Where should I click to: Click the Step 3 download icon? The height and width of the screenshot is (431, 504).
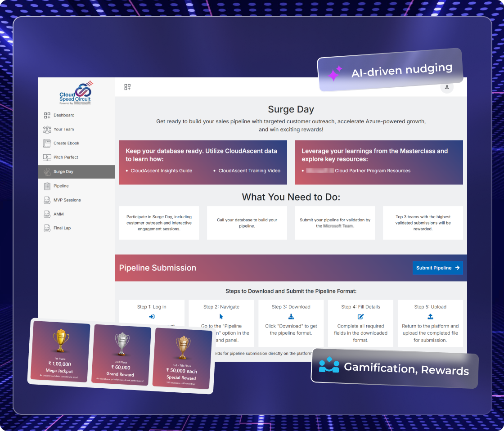tap(291, 317)
